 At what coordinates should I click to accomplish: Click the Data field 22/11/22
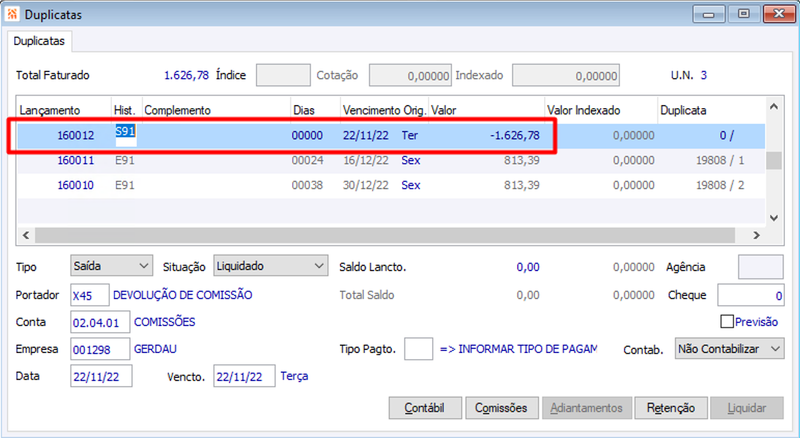click(101, 376)
